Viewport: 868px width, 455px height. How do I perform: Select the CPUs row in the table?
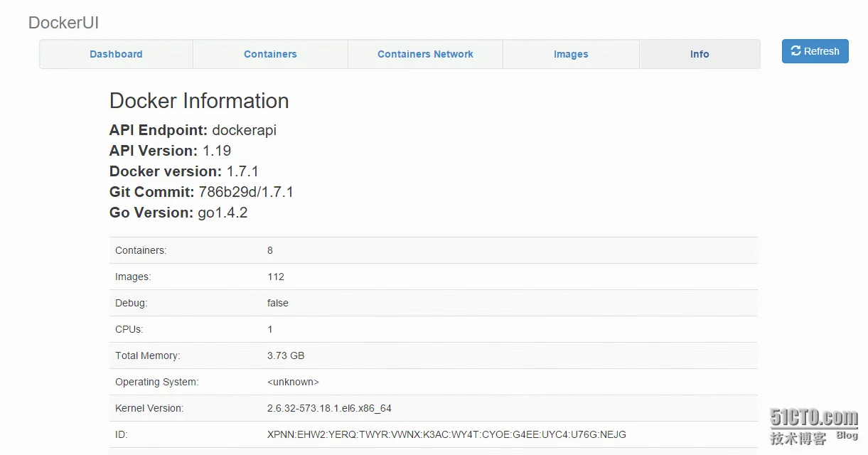tap(269, 329)
